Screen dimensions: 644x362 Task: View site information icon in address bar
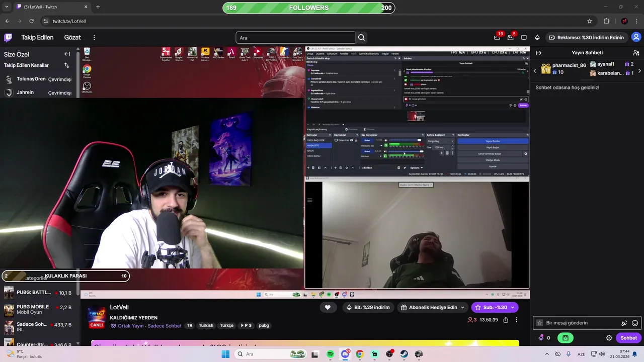(46, 21)
